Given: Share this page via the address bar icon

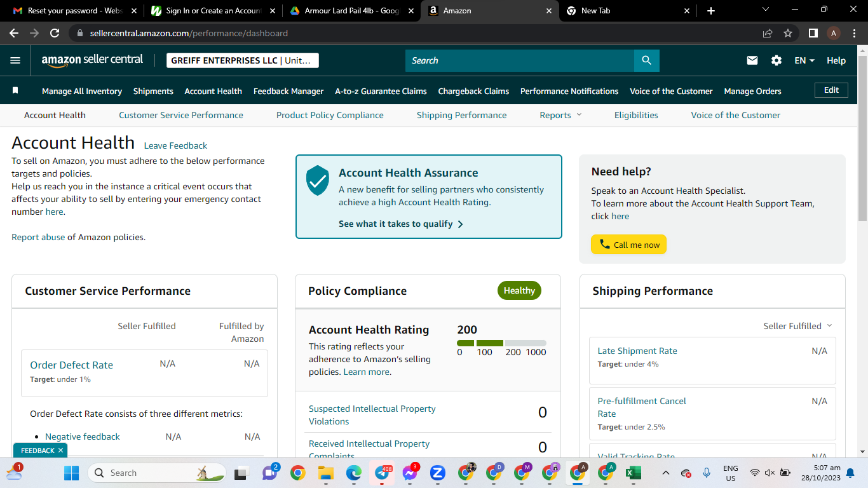Looking at the screenshot, I should click(768, 33).
